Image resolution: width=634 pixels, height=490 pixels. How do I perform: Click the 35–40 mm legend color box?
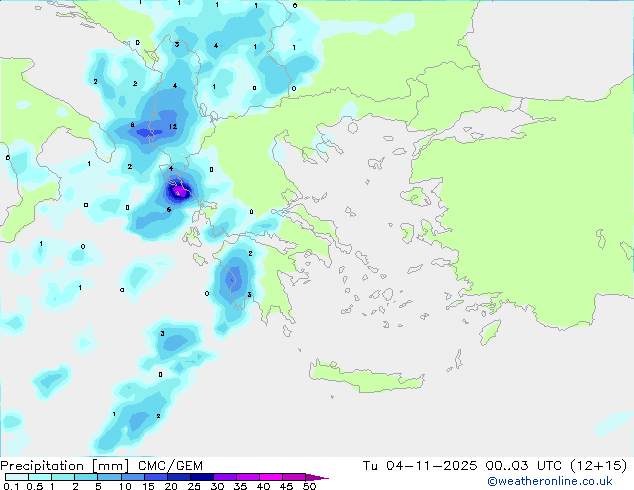pos(247,477)
